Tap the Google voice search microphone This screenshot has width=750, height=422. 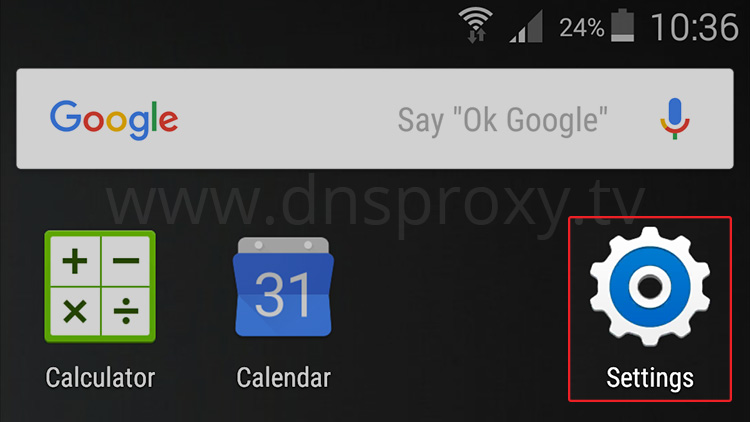pyautogui.click(x=674, y=119)
